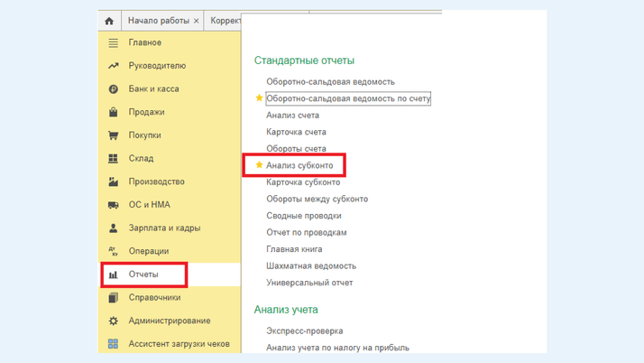Click the Склад grid icon
This screenshot has width=644, height=363.
114,158
